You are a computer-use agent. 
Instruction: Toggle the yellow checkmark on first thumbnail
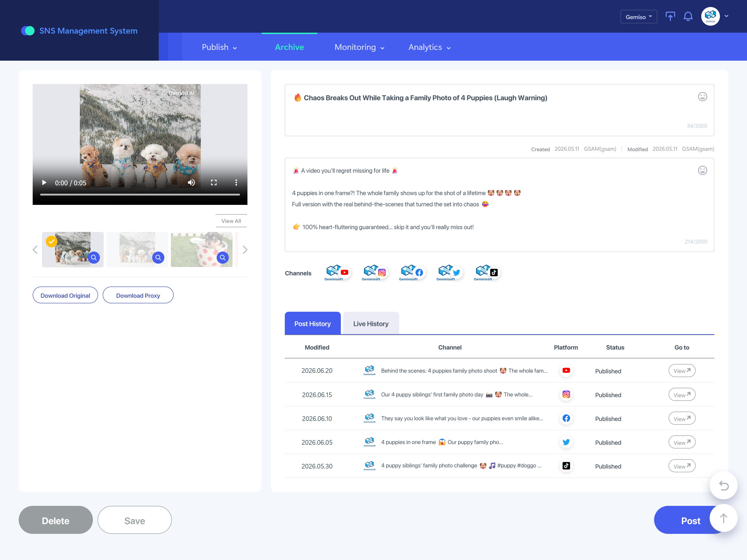[51, 241]
